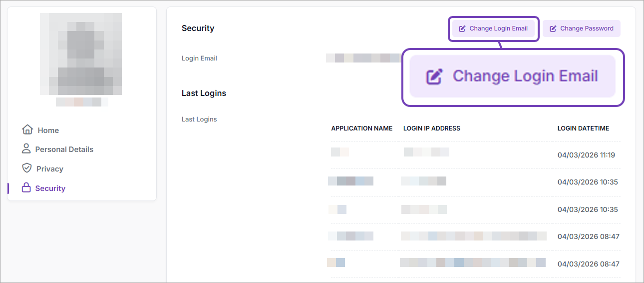The height and width of the screenshot is (283, 644).
Task: Select the 04/03/2026 11:19 login entry
Action: point(586,155)
